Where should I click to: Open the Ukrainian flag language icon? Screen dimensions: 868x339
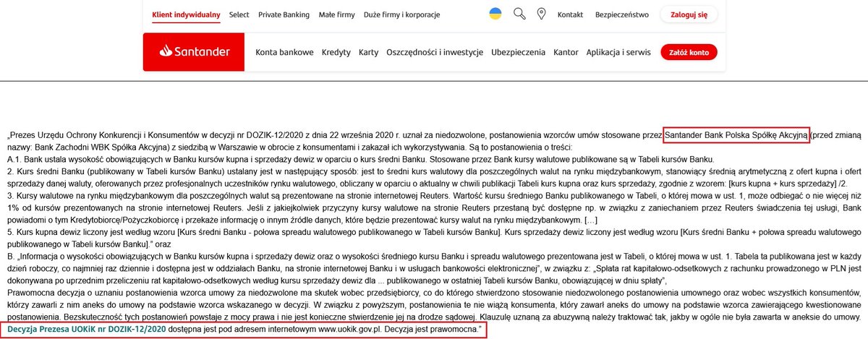[495, 14]
